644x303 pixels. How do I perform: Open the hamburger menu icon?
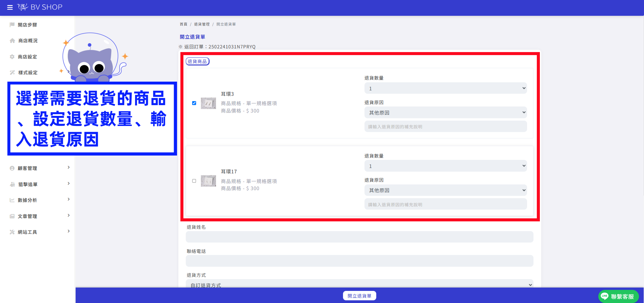click(10, 7)
